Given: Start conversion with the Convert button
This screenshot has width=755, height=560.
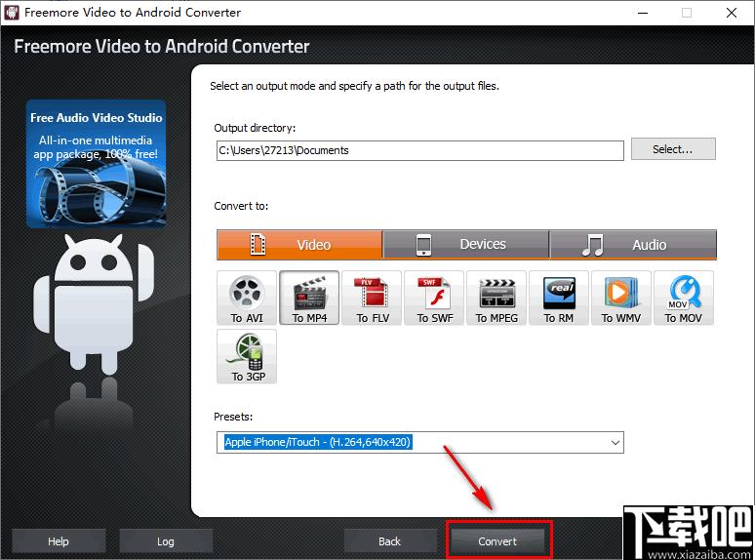Looking at the screenshot, I should [497, 541].
